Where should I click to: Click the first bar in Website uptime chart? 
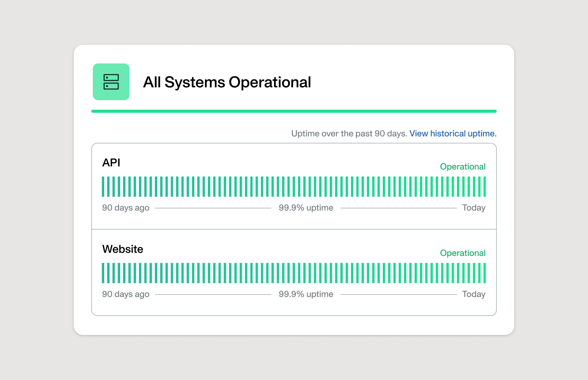(x=103, y=273)
